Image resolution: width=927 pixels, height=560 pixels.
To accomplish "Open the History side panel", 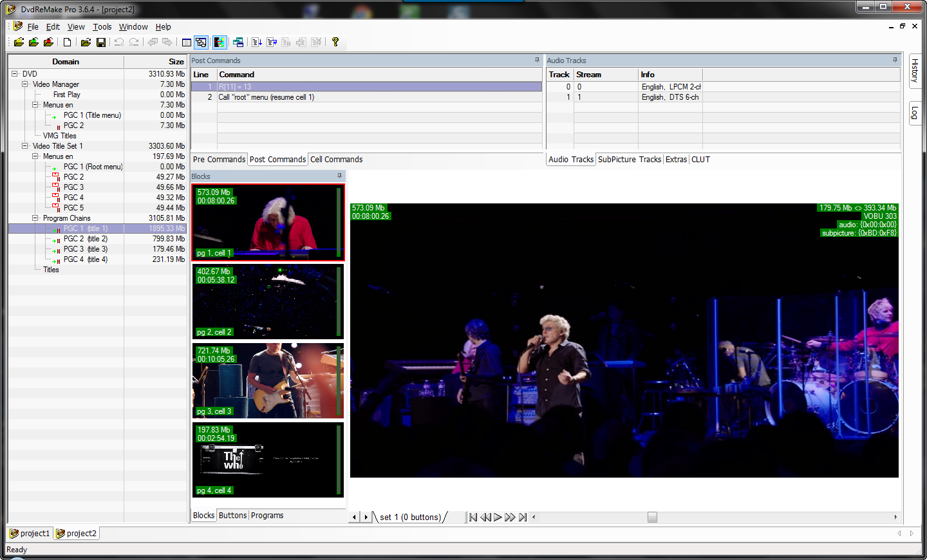I will click(x=914, y=70).
